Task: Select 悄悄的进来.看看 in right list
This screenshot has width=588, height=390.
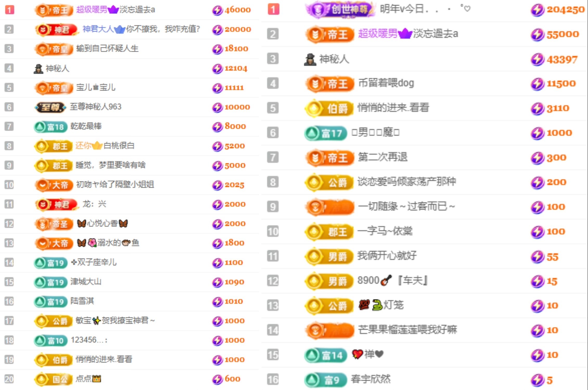Action: 393,108
